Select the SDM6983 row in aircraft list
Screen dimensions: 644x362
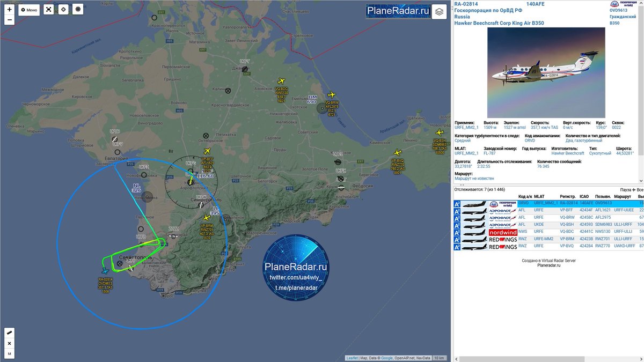coord(548,225)
